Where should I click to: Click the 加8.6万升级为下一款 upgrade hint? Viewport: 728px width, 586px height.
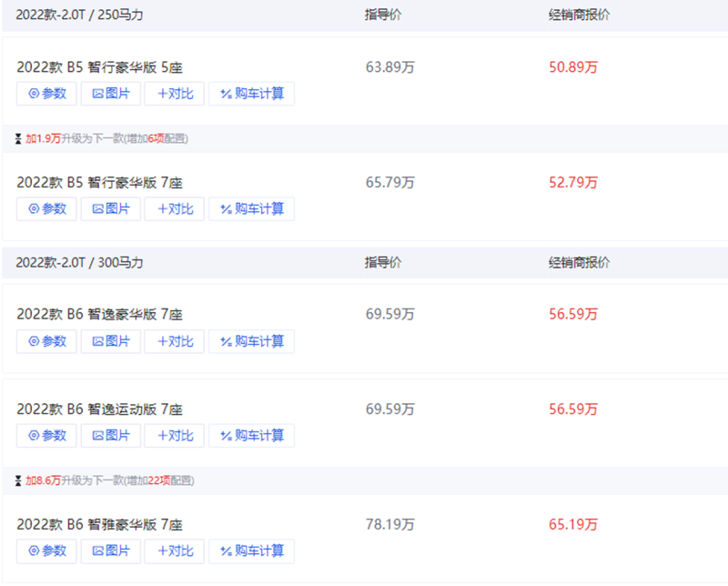coord(109,480)
